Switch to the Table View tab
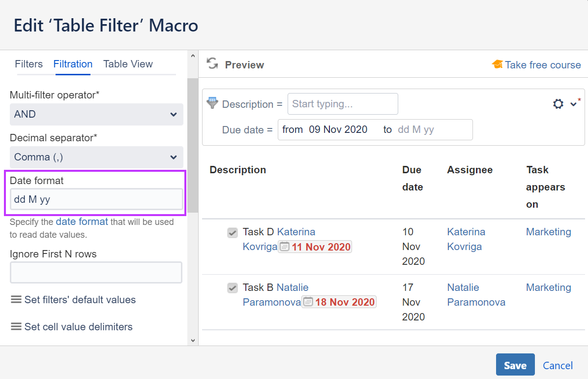Viewport: 588px width, 379px height. [128, 64]
